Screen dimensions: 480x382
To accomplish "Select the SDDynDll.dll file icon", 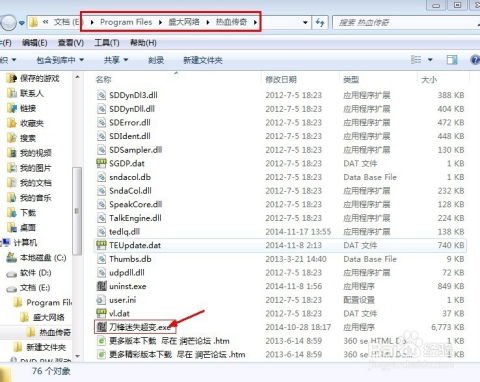I will tap(101, 109).
